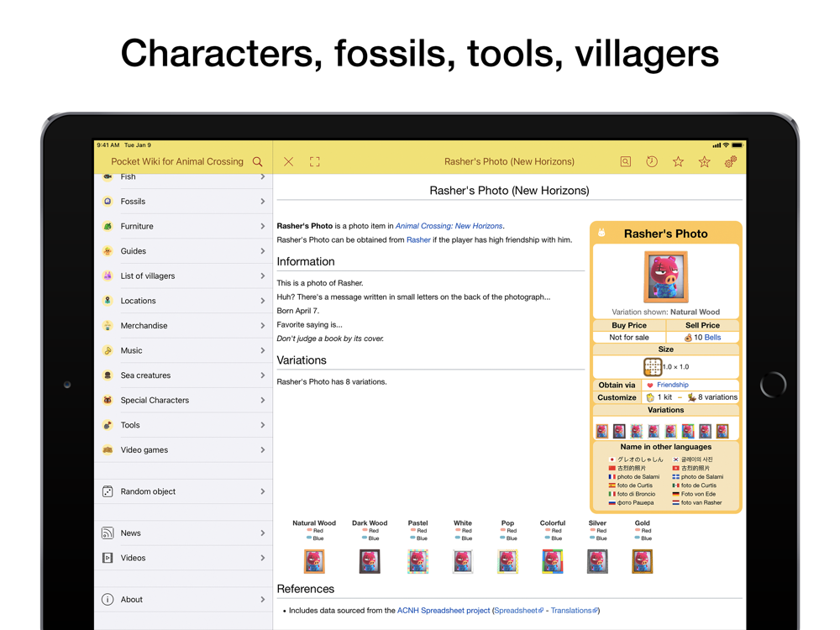
Task: Open the browsing history clock icon
Action: coord(652,162)
